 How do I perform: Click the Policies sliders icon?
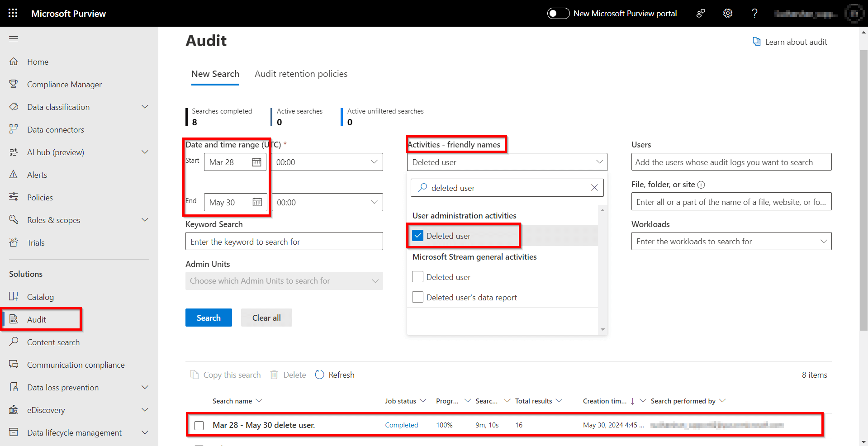[x=14, y=197]
